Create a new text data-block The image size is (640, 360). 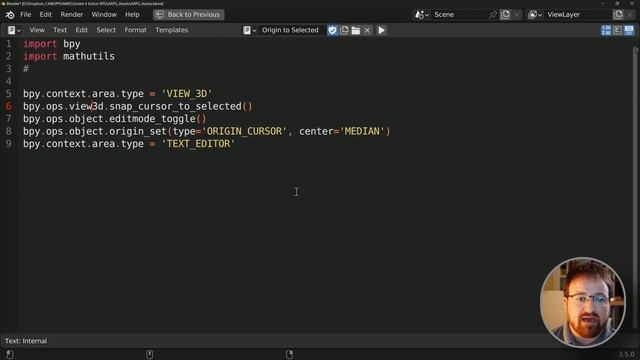pos(344,30)
